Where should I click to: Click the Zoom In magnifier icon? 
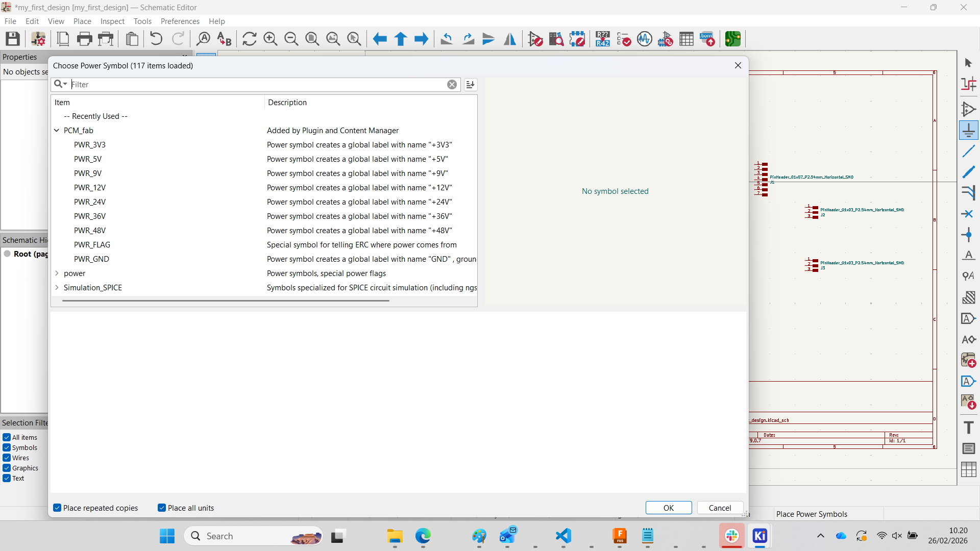(x=270, y=39)
